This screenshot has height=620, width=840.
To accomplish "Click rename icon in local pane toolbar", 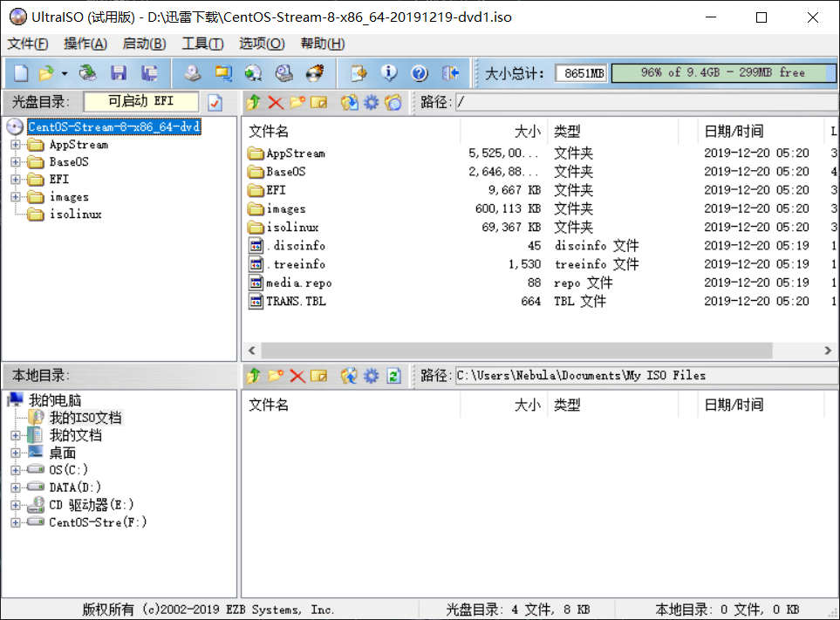I will pyautogui.click(x=318, y=376).
